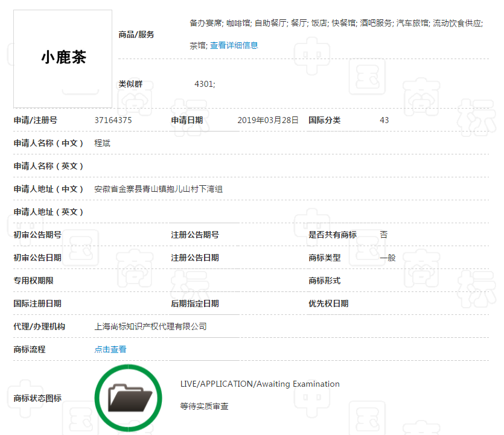Select the 小鹿茶 trademark image
Screen dimensions: 504x435
[62, 58]
